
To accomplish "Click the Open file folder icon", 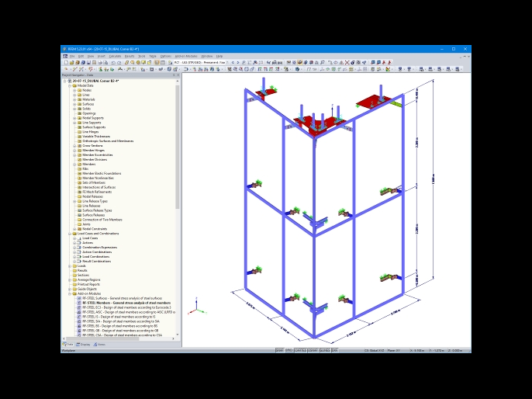I will tap(72, 62).
